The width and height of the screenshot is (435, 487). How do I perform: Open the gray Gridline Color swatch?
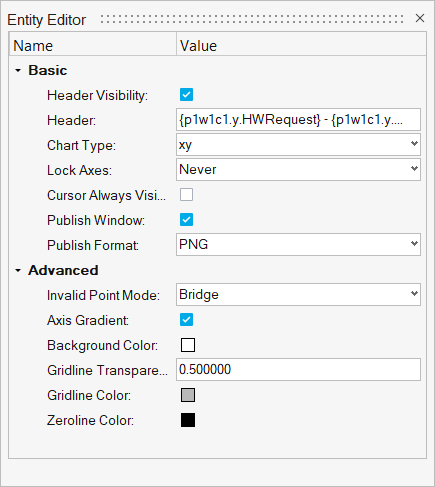pyautogui.click(x=188, y=395)
